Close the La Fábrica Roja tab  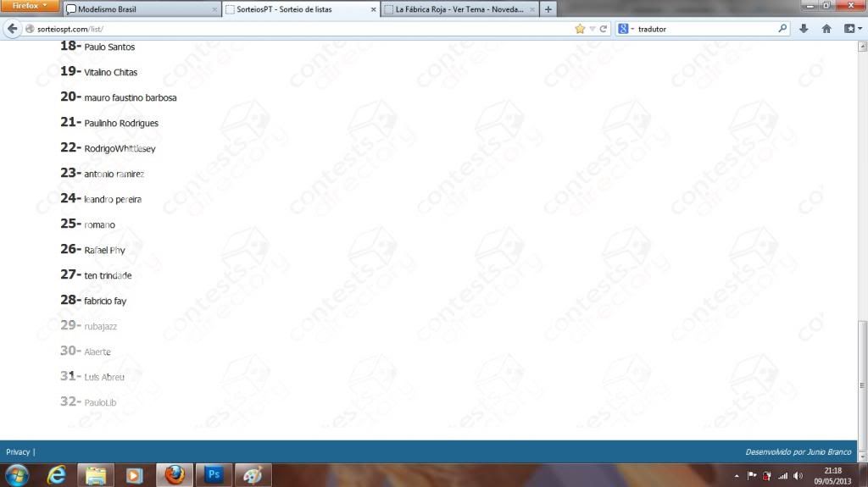(532, 9)
